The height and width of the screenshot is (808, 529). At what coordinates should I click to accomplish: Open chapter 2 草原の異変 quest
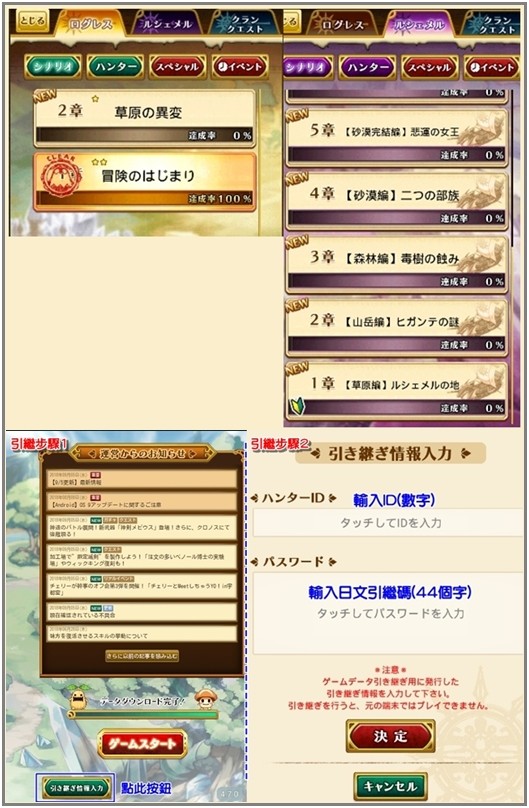tap(145, 119)
